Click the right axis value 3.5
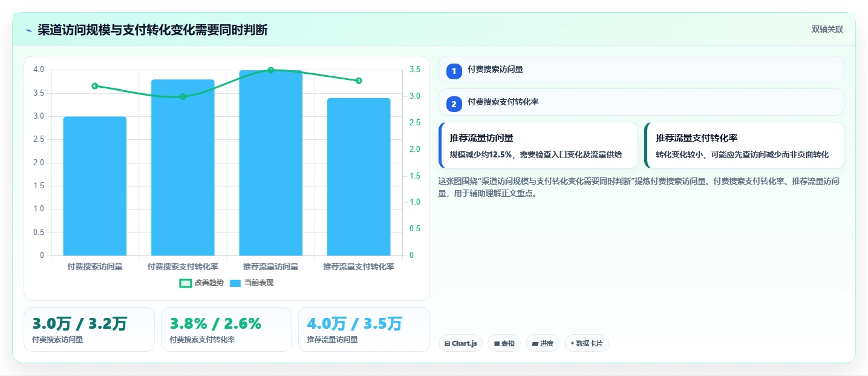The width and height of the screenshot is (868, 376). [x=415, y=70]
